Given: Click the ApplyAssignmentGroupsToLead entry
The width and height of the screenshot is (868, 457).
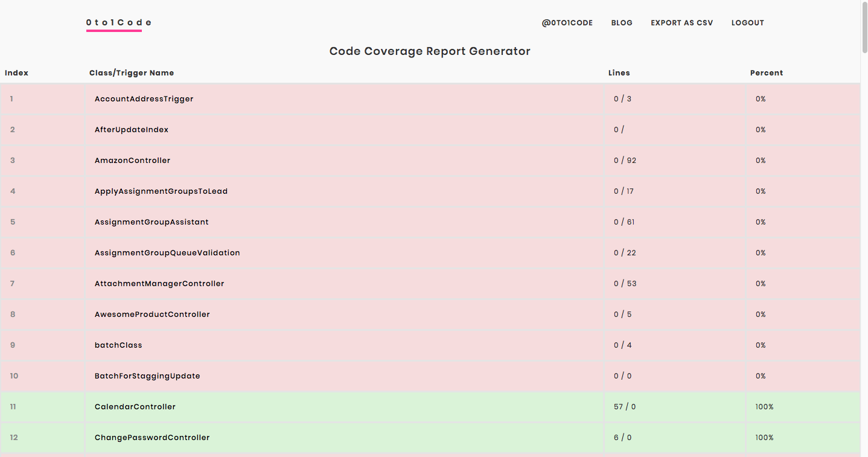Looking at the screenshot, I should point(161,191).
